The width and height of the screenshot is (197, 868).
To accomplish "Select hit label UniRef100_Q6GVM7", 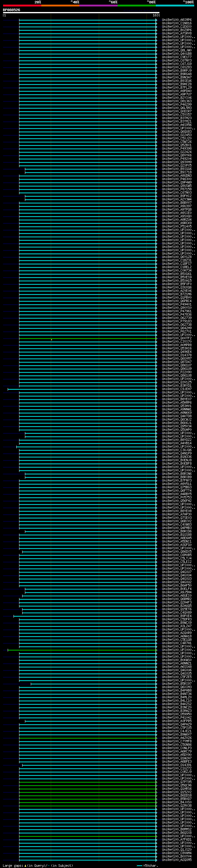I will (177, 358).
